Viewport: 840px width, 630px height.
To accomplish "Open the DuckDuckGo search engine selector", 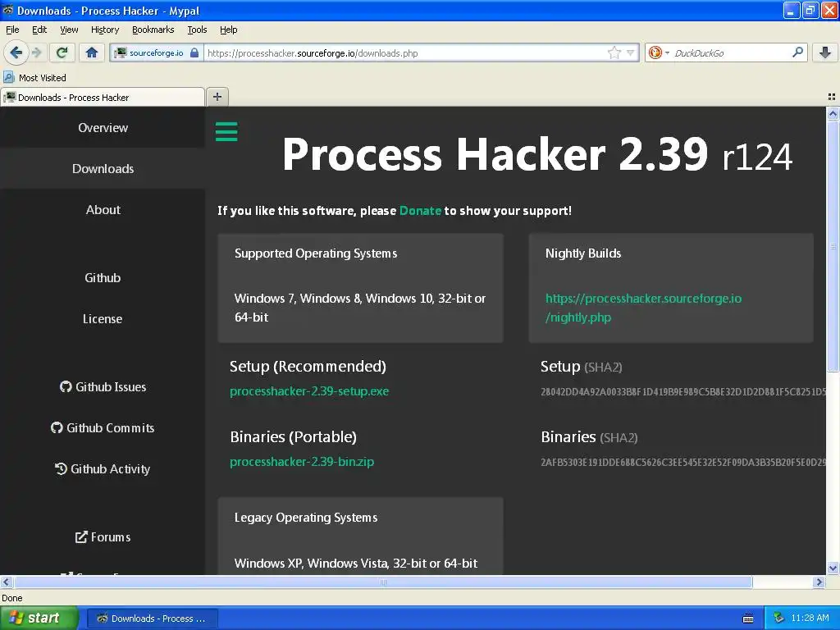I will [x=659, y=52].
